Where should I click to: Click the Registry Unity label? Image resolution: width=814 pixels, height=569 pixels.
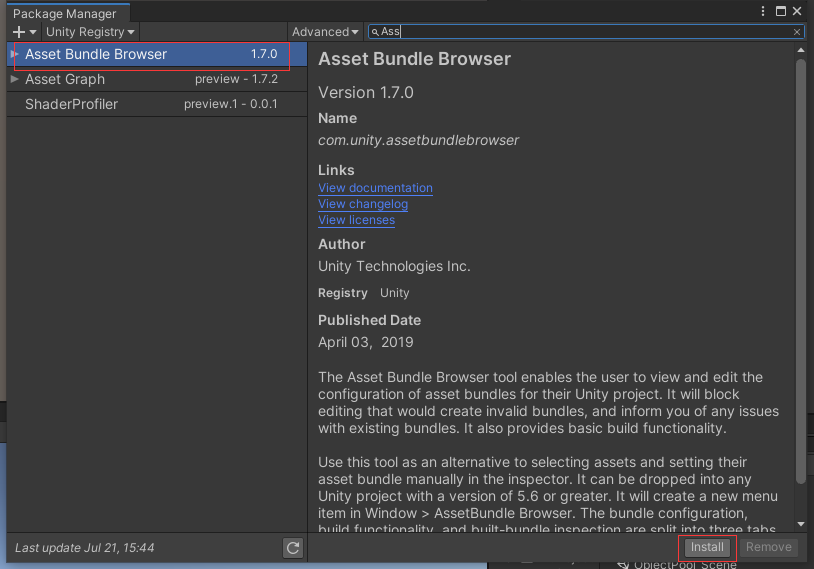pos(363,293)
